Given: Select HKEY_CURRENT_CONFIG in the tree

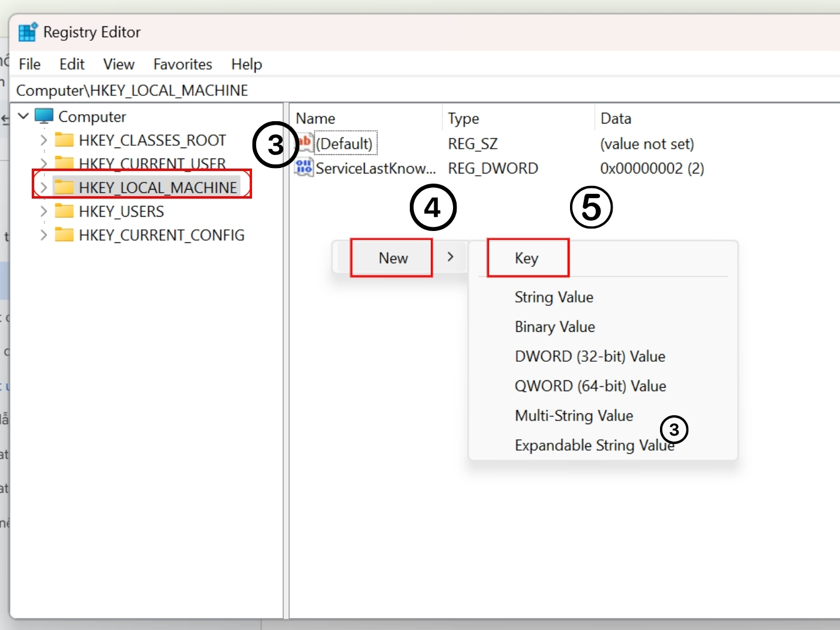Looking at the screenshot, I should coord(161,235).
